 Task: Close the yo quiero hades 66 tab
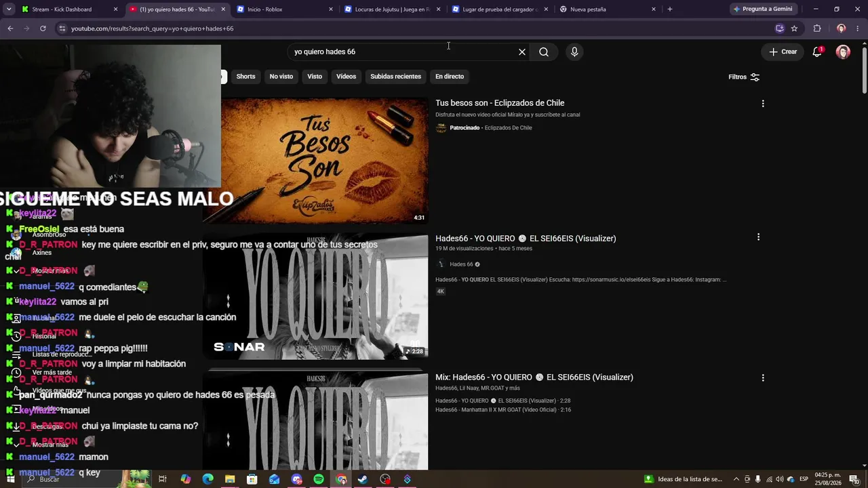[x=223, y=9]
